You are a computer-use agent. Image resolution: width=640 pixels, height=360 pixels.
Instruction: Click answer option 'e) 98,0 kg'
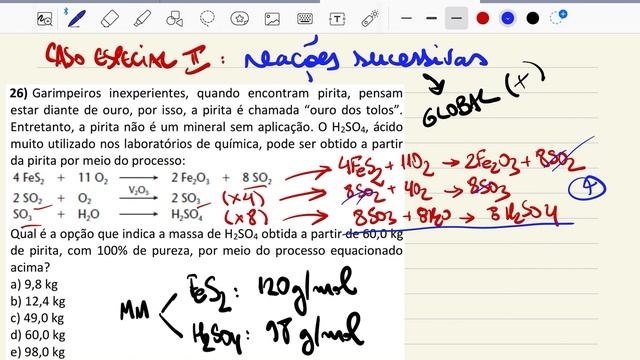[38, 351]
